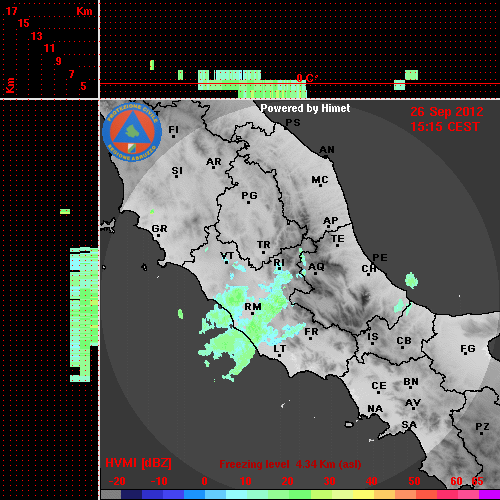Click the FG marker for Foggia
This screenshot has height=500, width=500.
tap(467, 350)
